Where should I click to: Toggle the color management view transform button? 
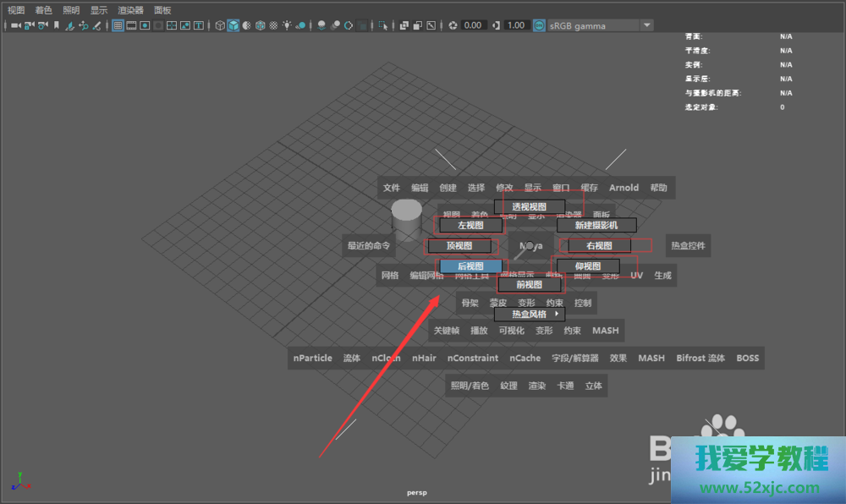click(x=539, y=25)
